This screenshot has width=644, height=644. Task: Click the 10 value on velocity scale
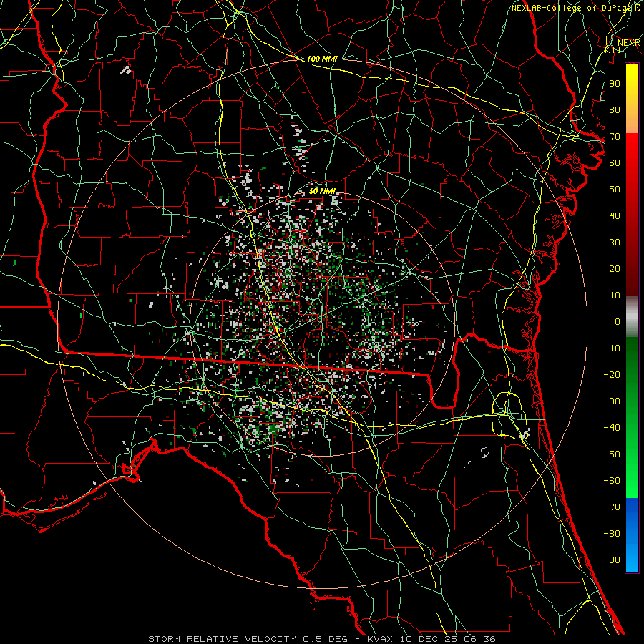[x=615, y=296]
